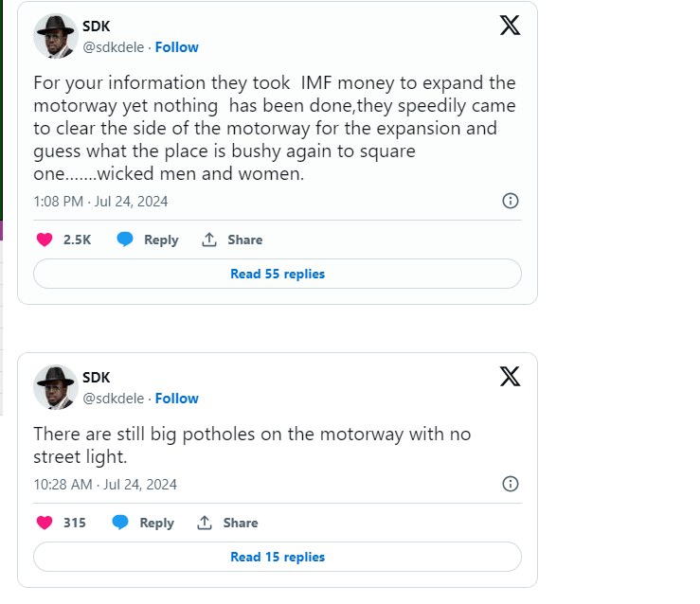Open info icon on the 1:08 PM tweet
This screenshot has width=700, height=604.
coord(510,201)
